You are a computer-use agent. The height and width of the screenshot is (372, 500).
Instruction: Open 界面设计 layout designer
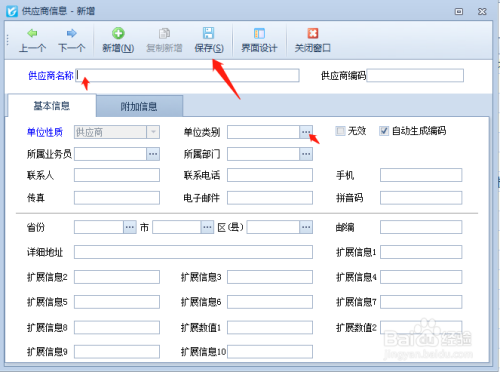(x=259, y=41)
